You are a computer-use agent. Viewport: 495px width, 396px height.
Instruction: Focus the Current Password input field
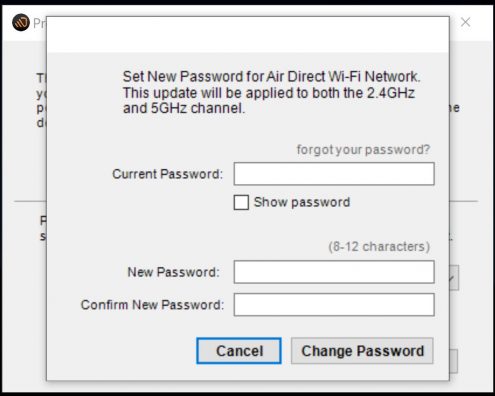[334, 174]
